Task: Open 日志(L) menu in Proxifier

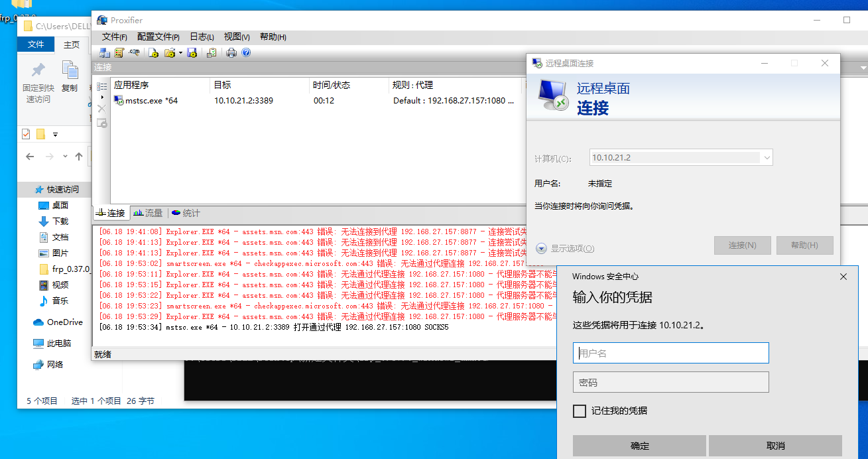Action: [x=202, y=37]
